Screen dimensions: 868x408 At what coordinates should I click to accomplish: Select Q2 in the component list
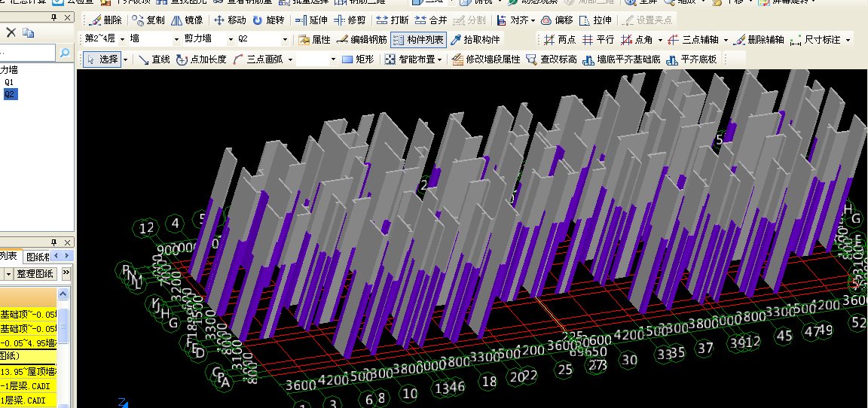10,94
